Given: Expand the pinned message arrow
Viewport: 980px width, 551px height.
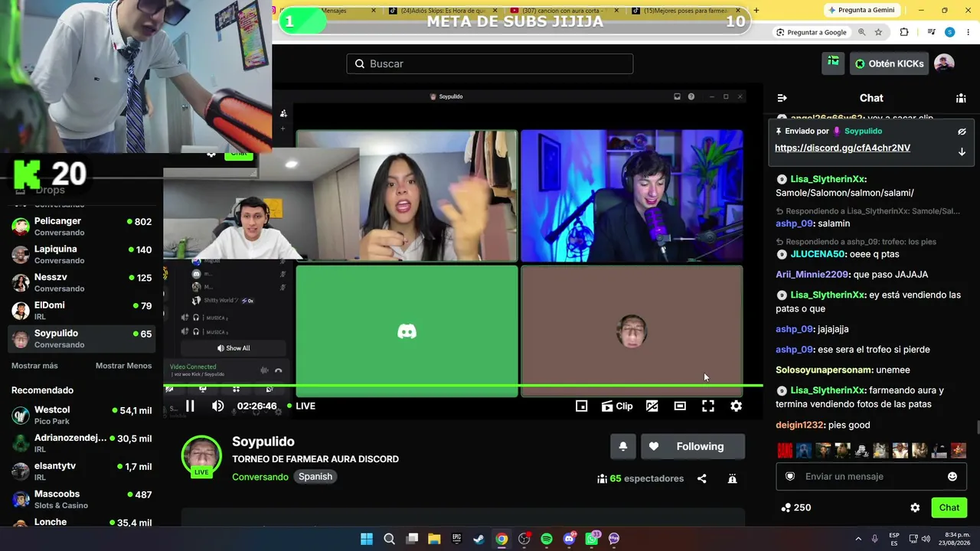Looking at the screenshot, I should point(962,152).
